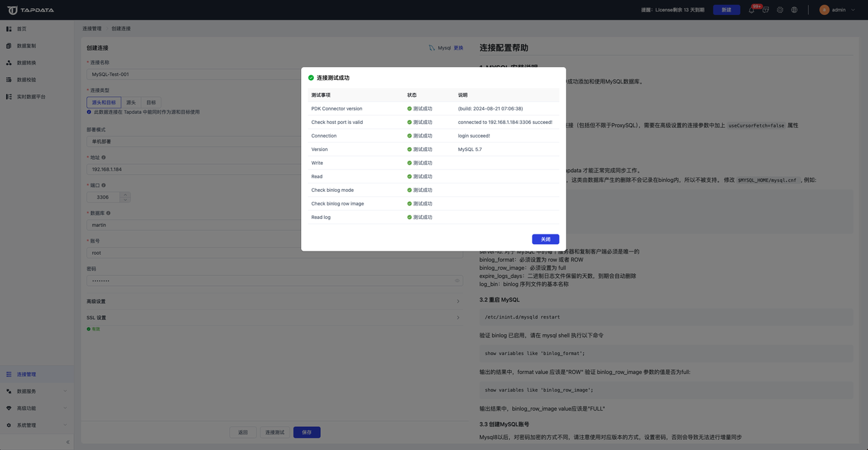868x450 pixels.
Task: Click the 系统管理 gear sidebar icon
Action: pyautogui.click(x=9, y=425)
